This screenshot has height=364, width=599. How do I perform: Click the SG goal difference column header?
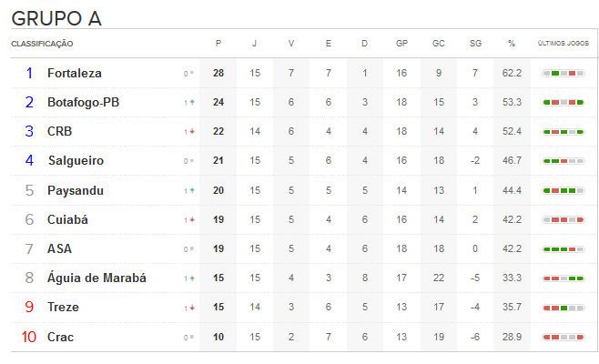click(x=475, y=44)
